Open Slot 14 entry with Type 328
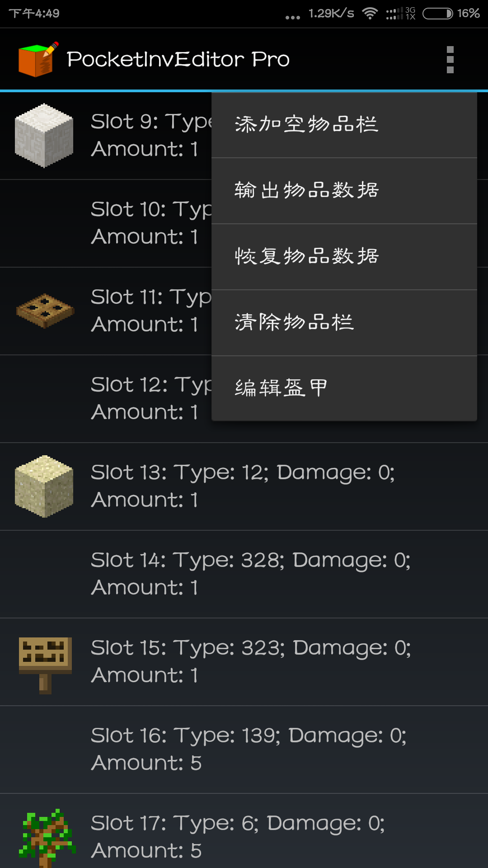This screenshot has height=868, width=488. 250,573
